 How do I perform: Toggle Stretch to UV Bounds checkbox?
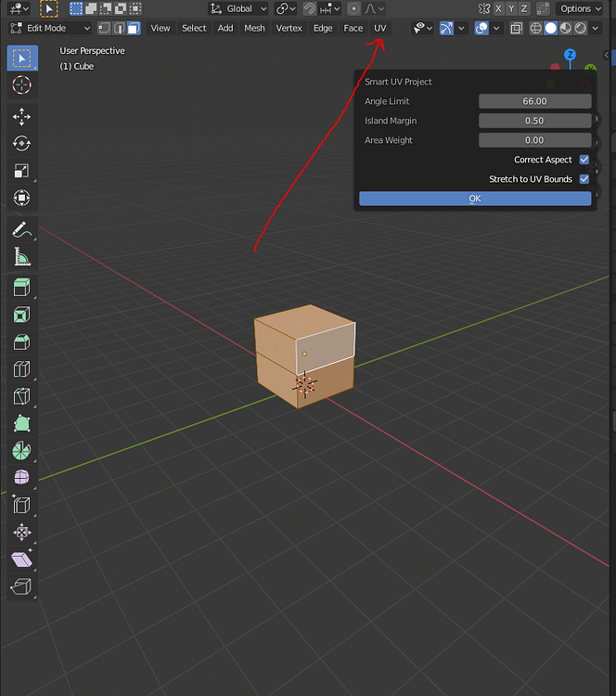click(584, 179)
